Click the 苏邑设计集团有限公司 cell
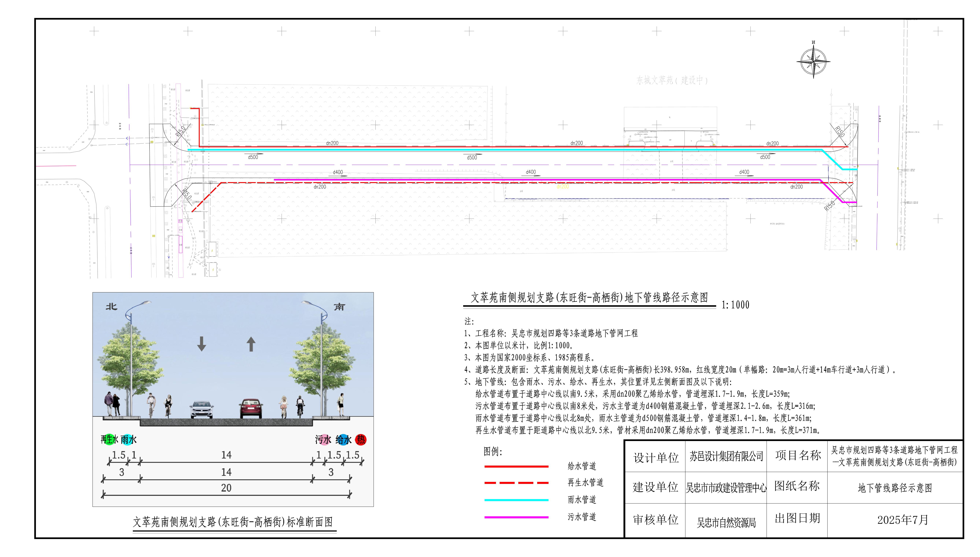 tap(726, 456)
